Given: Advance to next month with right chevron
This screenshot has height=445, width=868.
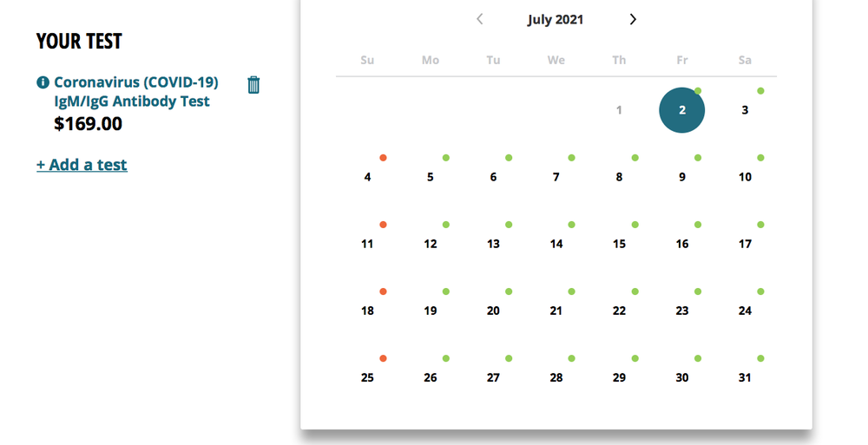Looking at the screenshot, I should tap(633, 19).
